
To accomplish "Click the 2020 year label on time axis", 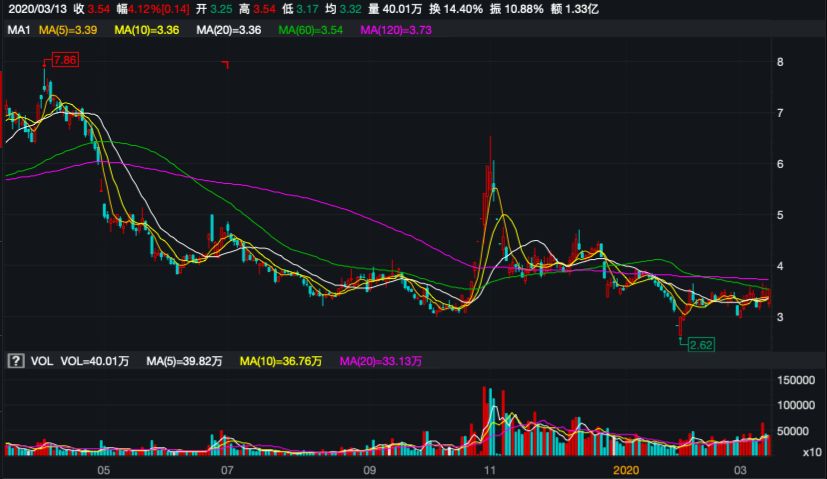I will click(x=625, y=469).
